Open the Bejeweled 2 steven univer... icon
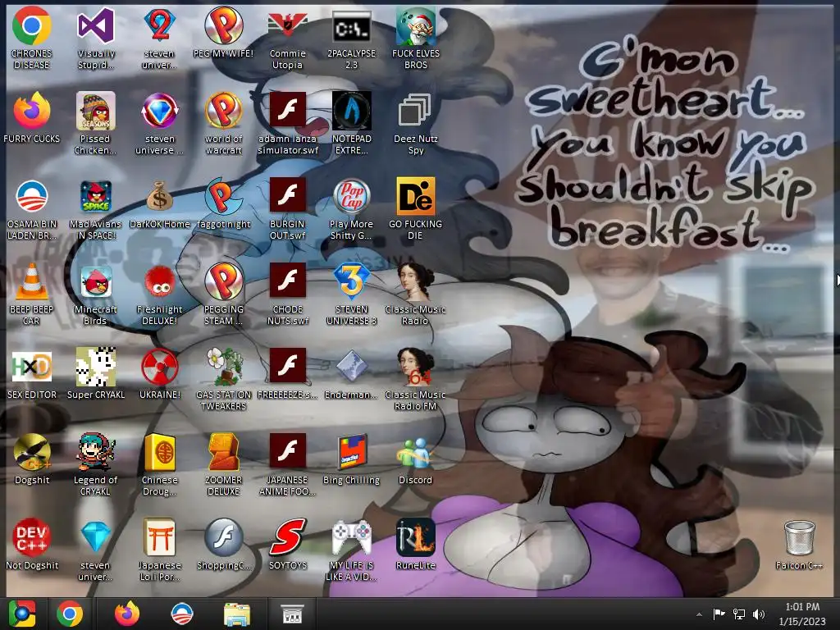Screen dimensions: 840x630 coord(160,25)
